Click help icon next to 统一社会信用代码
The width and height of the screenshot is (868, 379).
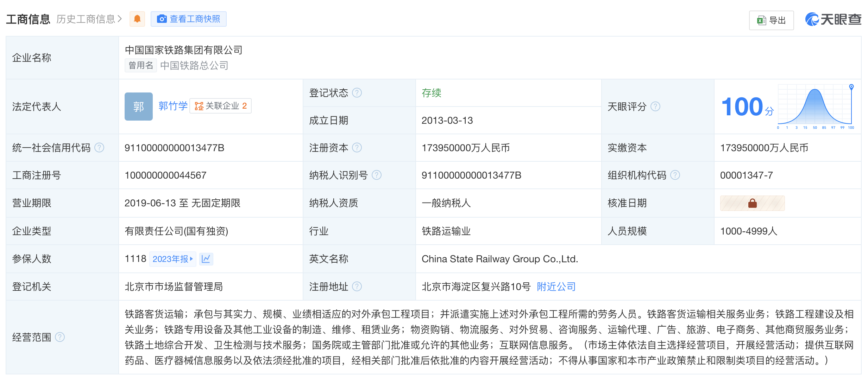click(x=100, y=148)
